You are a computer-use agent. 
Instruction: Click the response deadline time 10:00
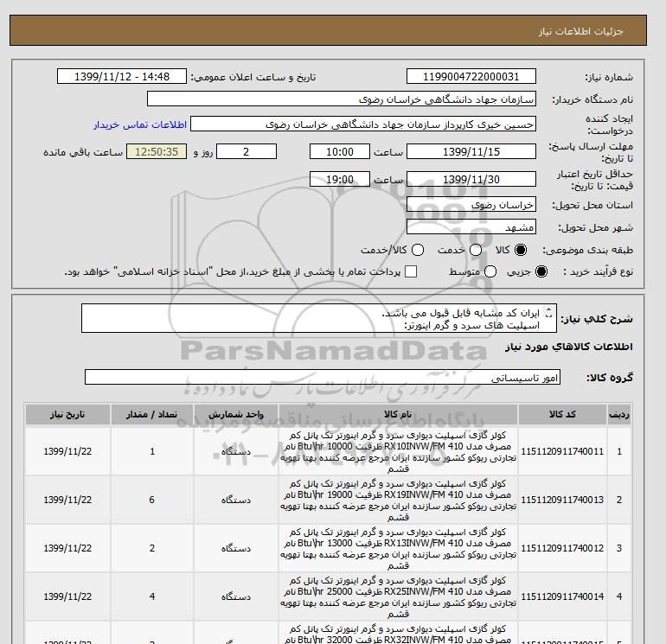click(340, 151)
